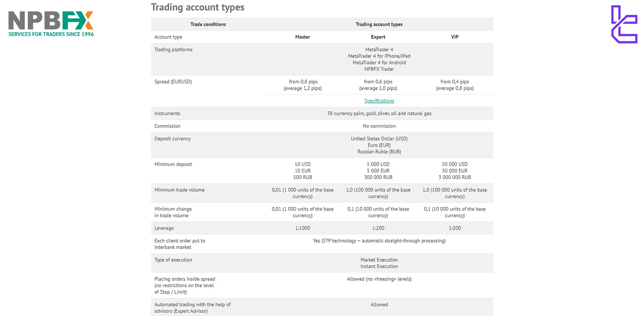This screenshot has width=644, height=316.
Task: Open the Specifications link
Action: (379, 101)
